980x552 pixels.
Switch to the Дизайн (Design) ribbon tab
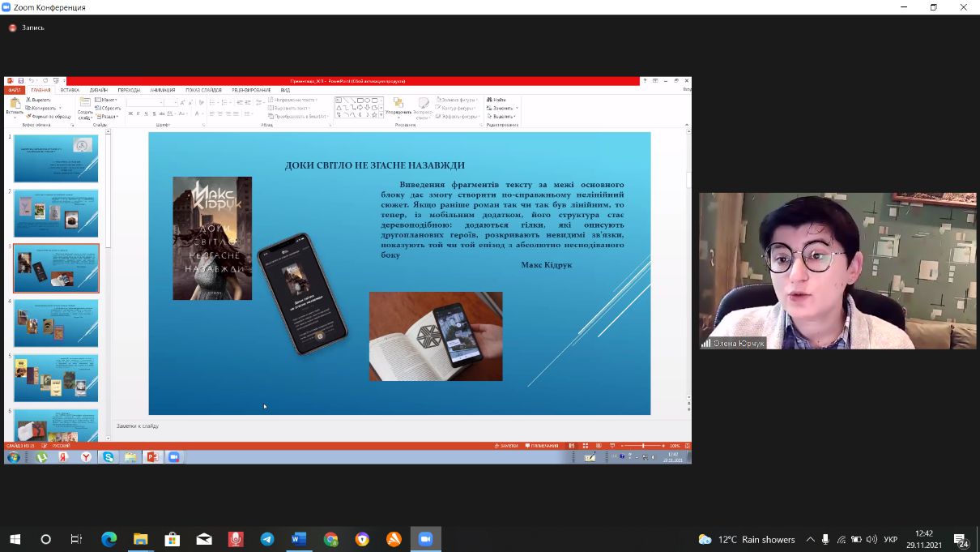pyautogui.click(x=99, y=90)
